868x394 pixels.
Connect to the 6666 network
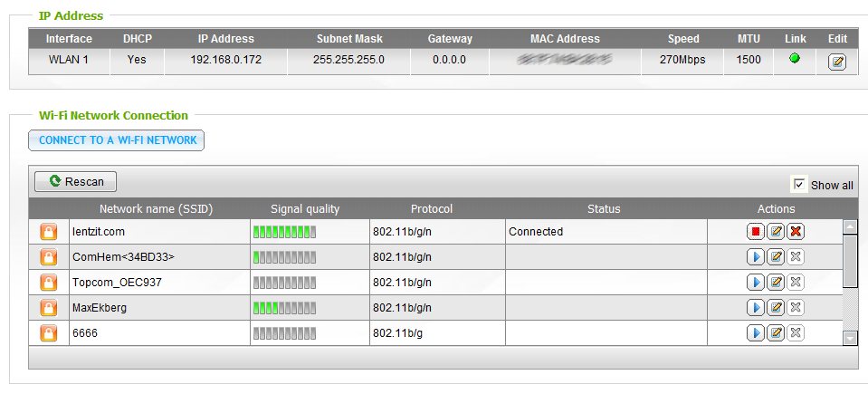pyautogui.click(x=756, y=333)
